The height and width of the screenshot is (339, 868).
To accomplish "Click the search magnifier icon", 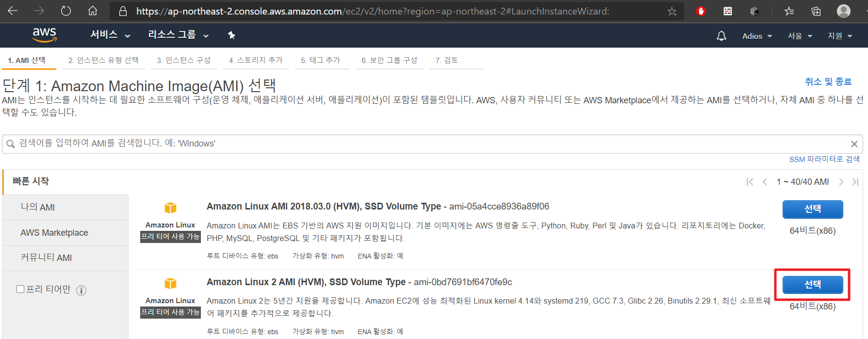I will tap(11, 144).
